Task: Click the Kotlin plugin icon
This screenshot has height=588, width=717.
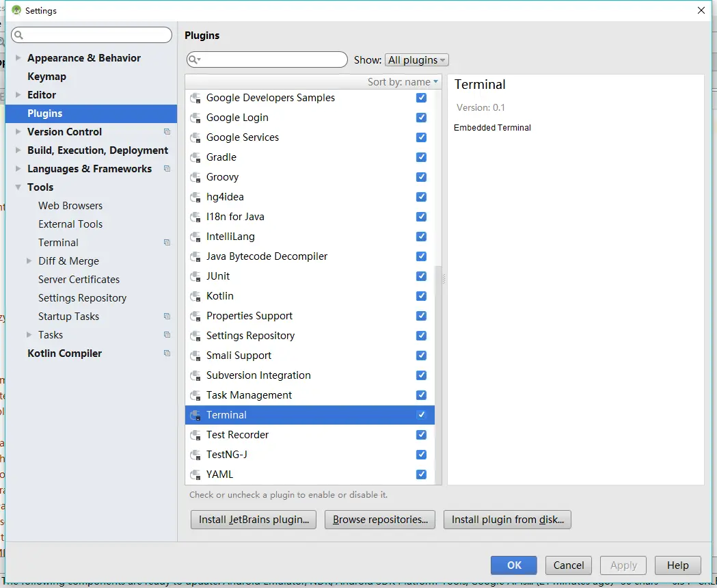Action: tap(195, 296)
